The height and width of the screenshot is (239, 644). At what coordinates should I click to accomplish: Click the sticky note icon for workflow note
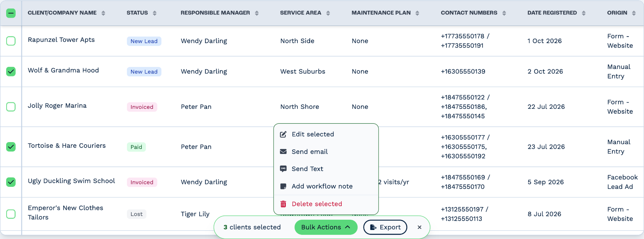click(283, 186)
